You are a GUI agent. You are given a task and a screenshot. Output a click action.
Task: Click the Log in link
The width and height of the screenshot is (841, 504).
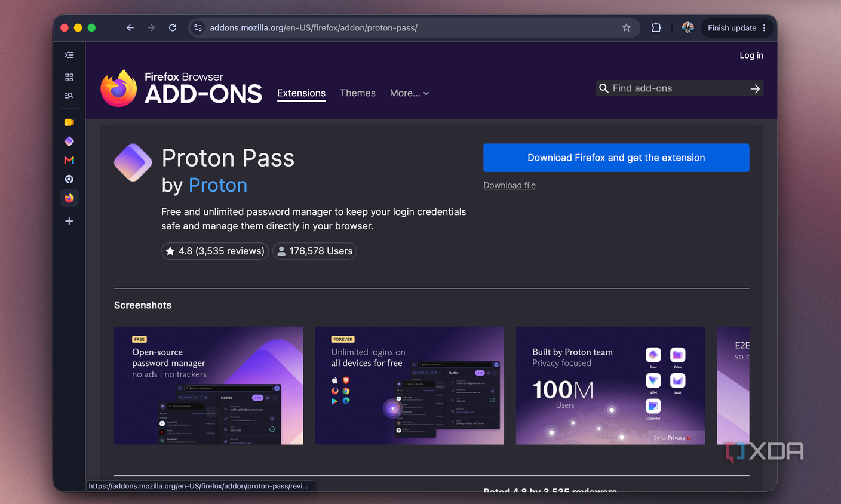point(751,55)
